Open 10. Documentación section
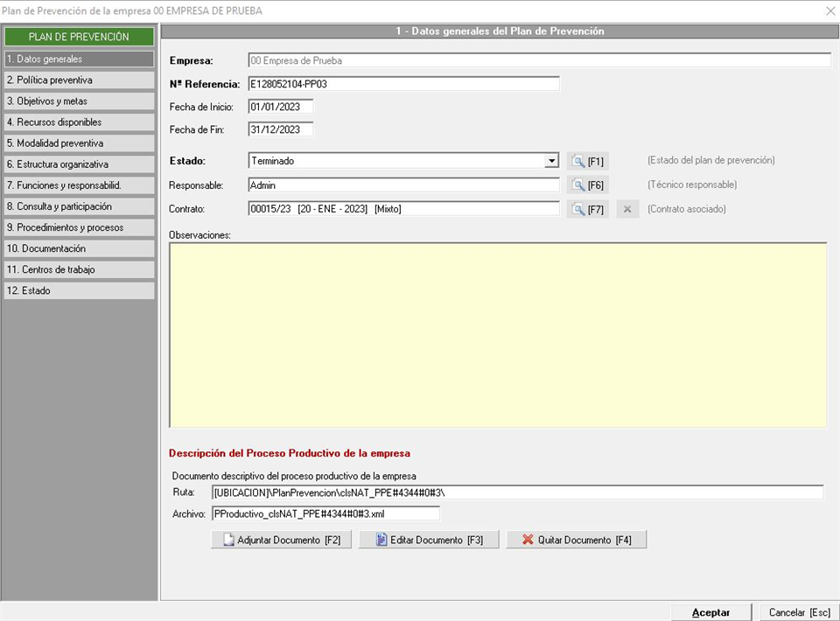This screenshot has height=621, width=840. (79, 248)
